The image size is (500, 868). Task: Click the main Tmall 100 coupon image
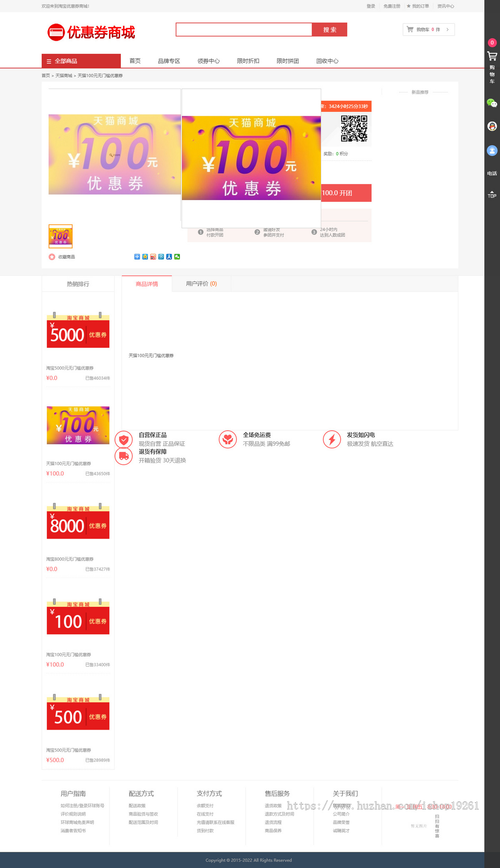(x=115, y=154)
